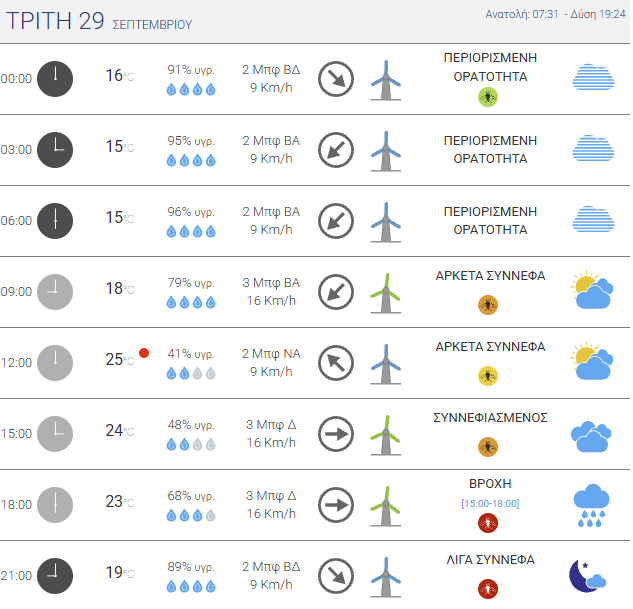Click the clock icon for 15:00
This screenshot has width=633, height=609.
(x=55, y=434)
